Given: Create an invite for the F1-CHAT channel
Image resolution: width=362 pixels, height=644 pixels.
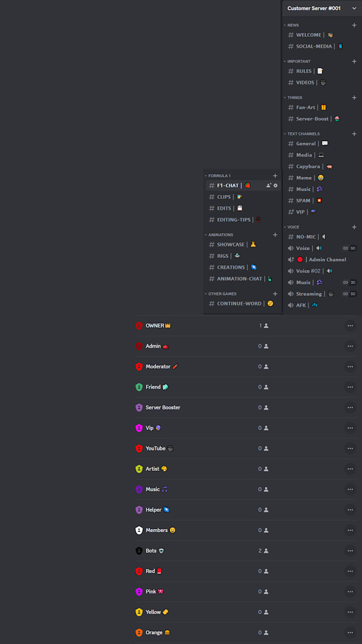Looking at the screenshot, I should pos(268,185).
